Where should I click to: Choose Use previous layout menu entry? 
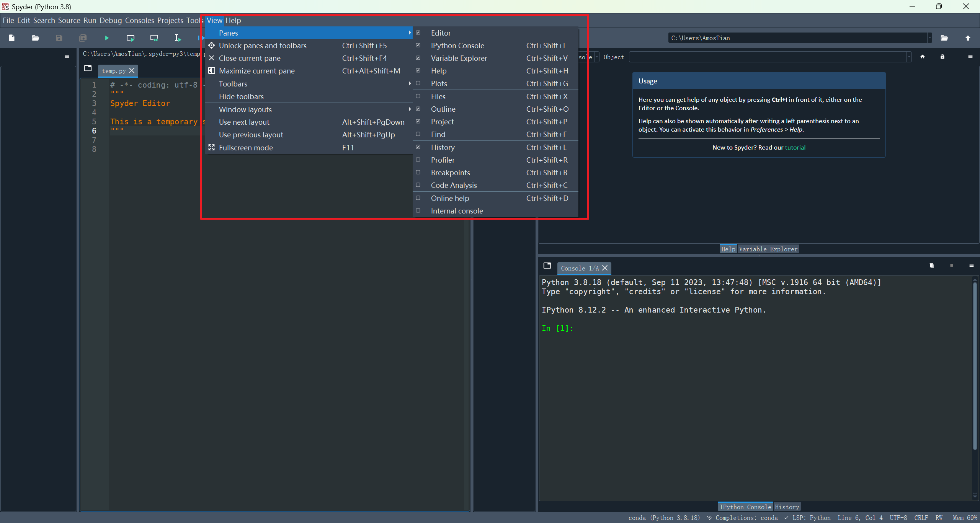point(309,135)
